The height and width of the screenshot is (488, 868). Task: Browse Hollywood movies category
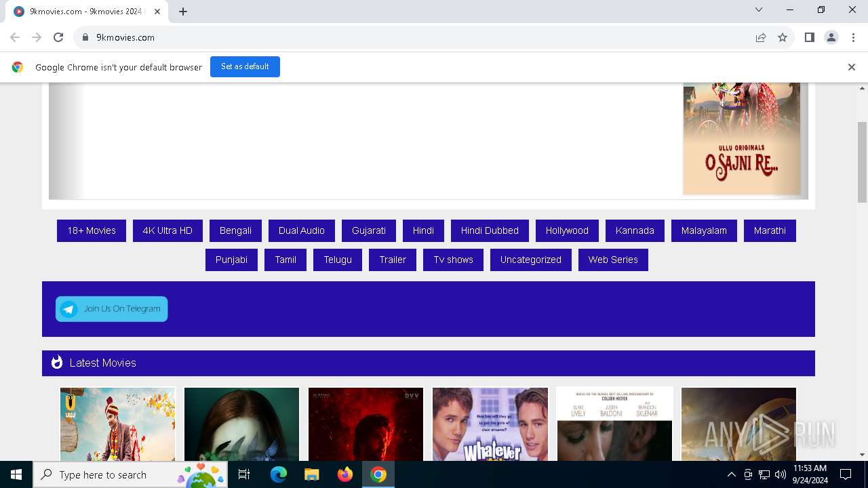click(x=567, y=230)
